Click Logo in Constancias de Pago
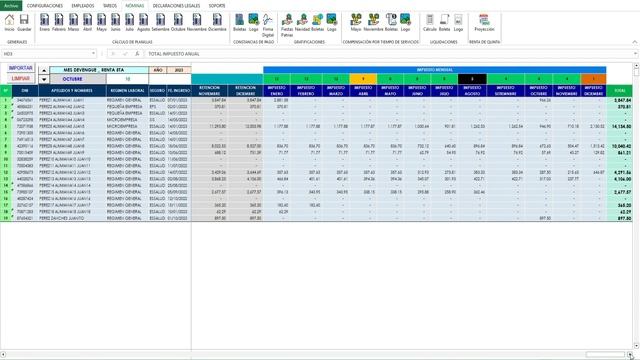The image size is (640, 360). (253, 22)
